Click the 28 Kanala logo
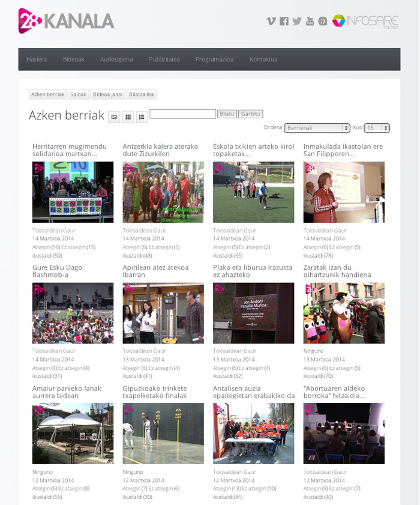 [x=66, y=21]
